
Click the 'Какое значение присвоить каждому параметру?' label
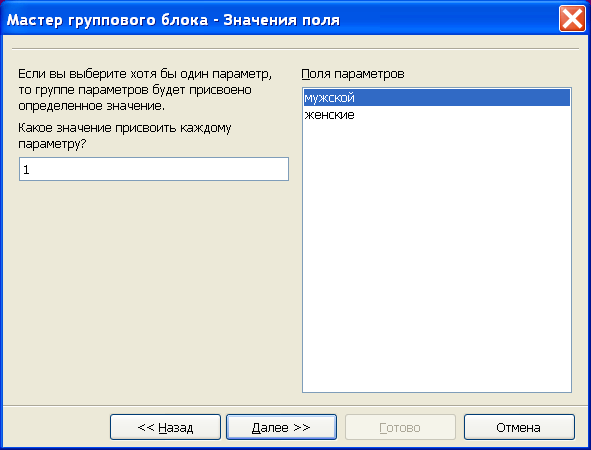124,136
